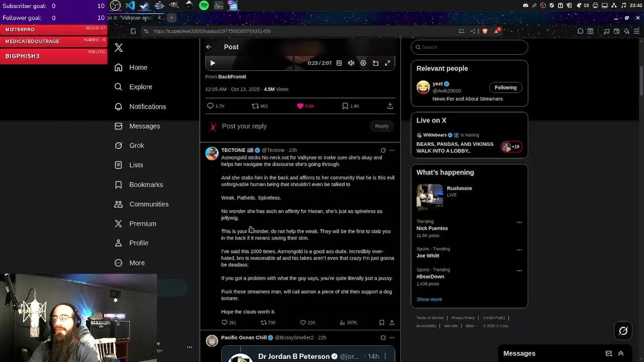Launch Spotify from the top panel

coord(204,6)
